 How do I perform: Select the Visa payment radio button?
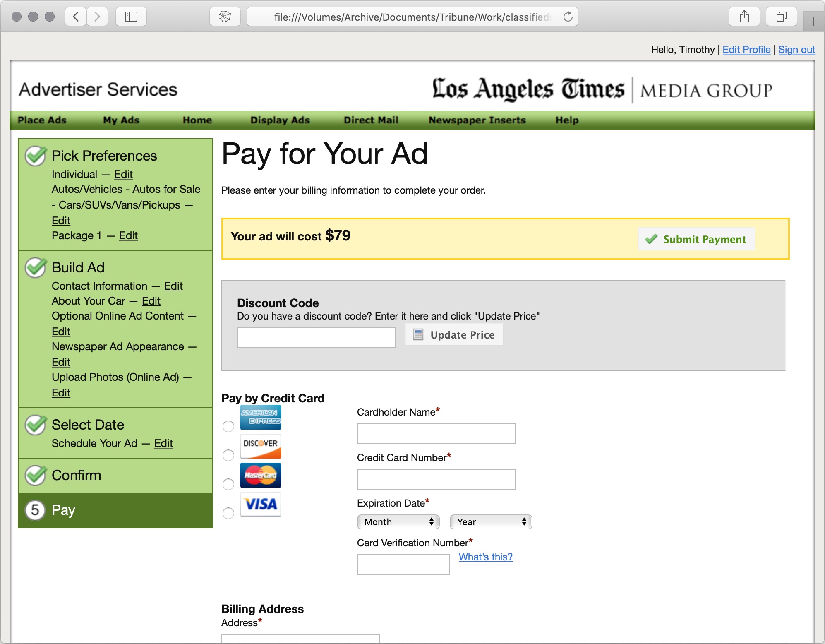(228, 513)
